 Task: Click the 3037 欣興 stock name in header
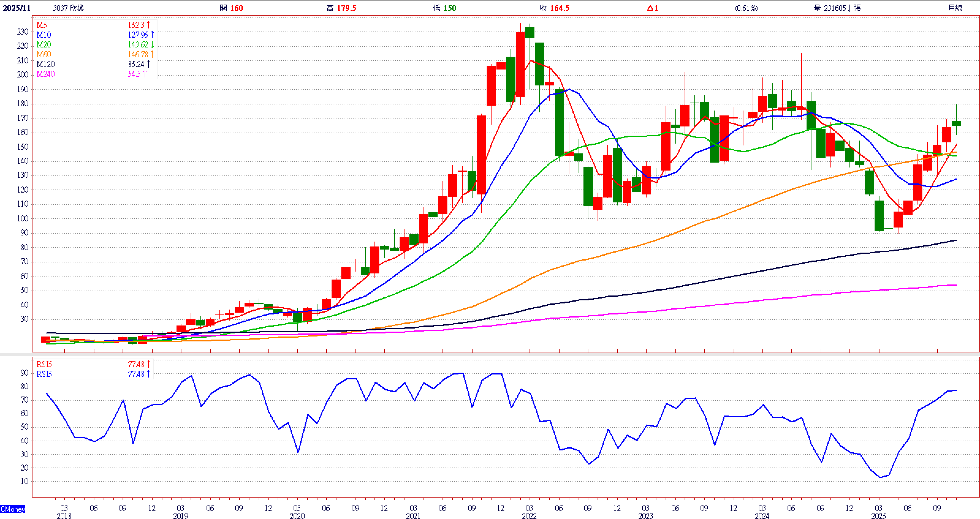coord(68,8)
